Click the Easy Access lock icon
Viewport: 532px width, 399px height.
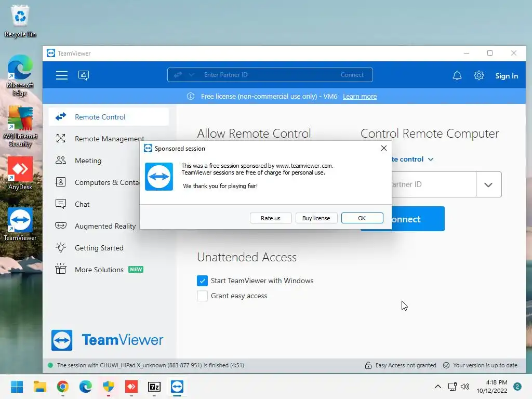(x=368, y=365)
